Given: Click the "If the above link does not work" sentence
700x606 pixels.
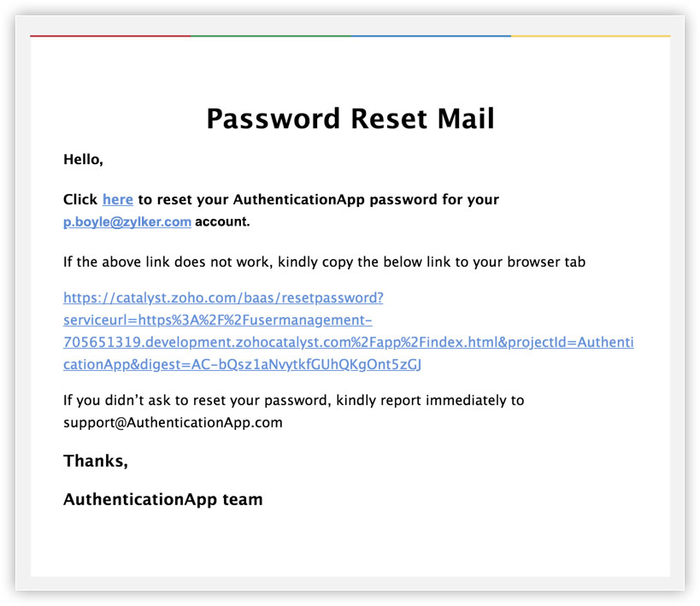Looking at the screenshot, I should (x=324, y=262).
